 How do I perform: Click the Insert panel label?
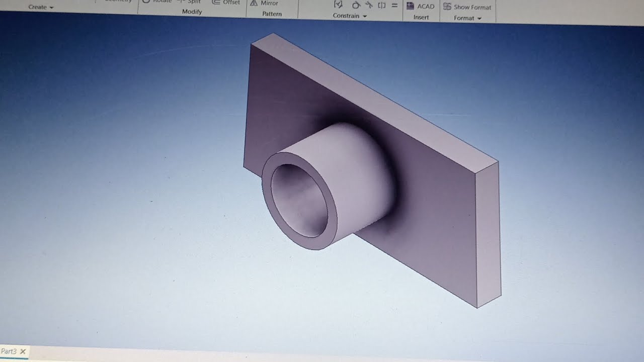tap(421, 18)
